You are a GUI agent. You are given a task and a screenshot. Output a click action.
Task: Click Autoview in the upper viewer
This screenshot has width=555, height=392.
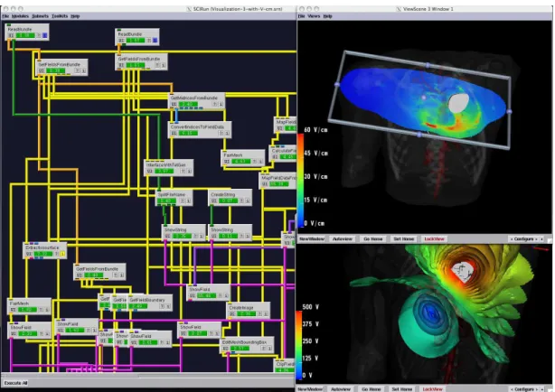pyautogui.click(x=343, y=239)
